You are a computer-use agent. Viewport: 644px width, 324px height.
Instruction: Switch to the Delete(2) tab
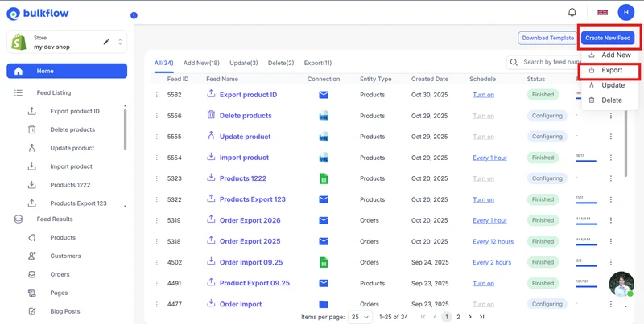coord(281,63)
